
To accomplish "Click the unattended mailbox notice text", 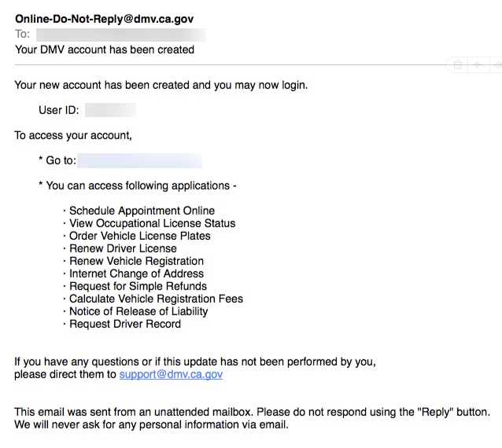I will (253, 412).
